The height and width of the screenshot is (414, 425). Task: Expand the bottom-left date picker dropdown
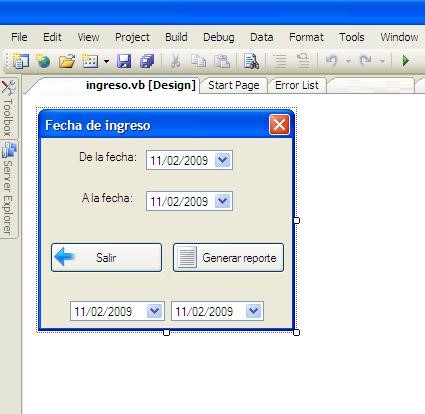pos(154,311)
